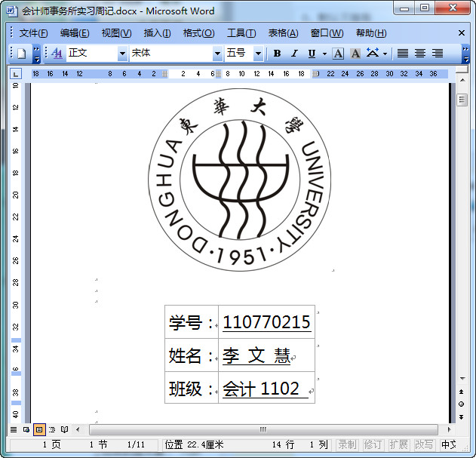Open the 窗口(W) menu
Screen dimensions: 476x458
point(327,33)
